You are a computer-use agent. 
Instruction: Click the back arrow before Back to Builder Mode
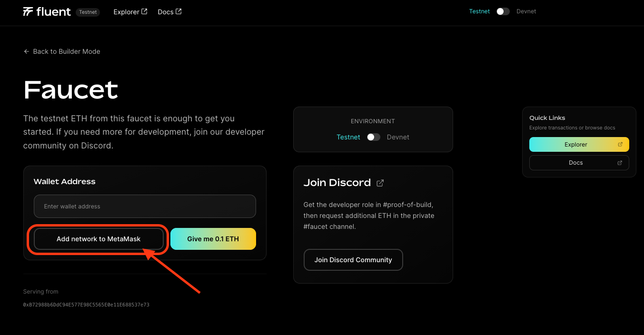(x=27, y=51)
